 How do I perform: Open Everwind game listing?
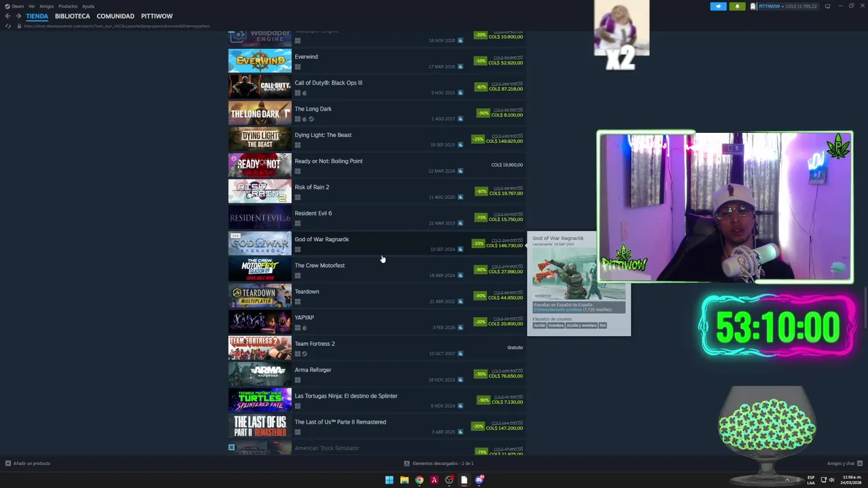tap(376, 62)
